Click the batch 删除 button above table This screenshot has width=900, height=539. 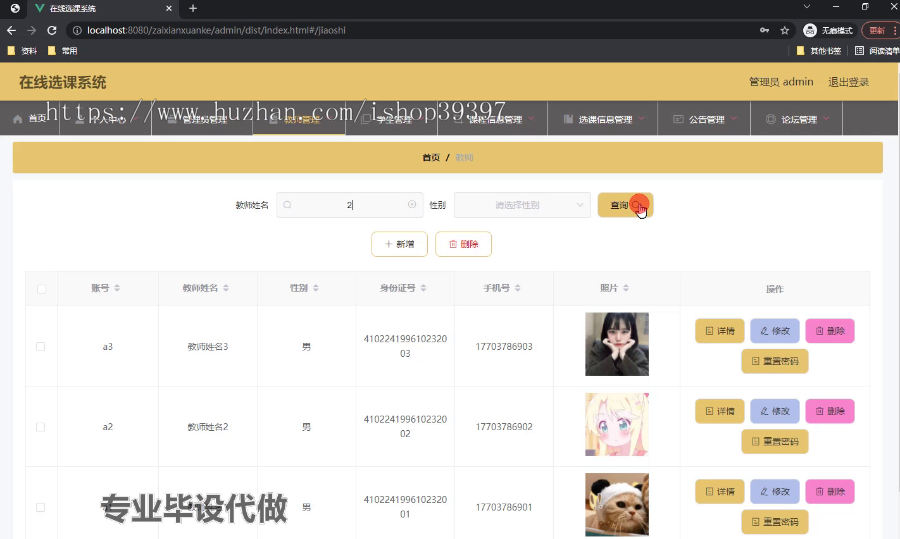pyautogui.click(x=463, y=244)
